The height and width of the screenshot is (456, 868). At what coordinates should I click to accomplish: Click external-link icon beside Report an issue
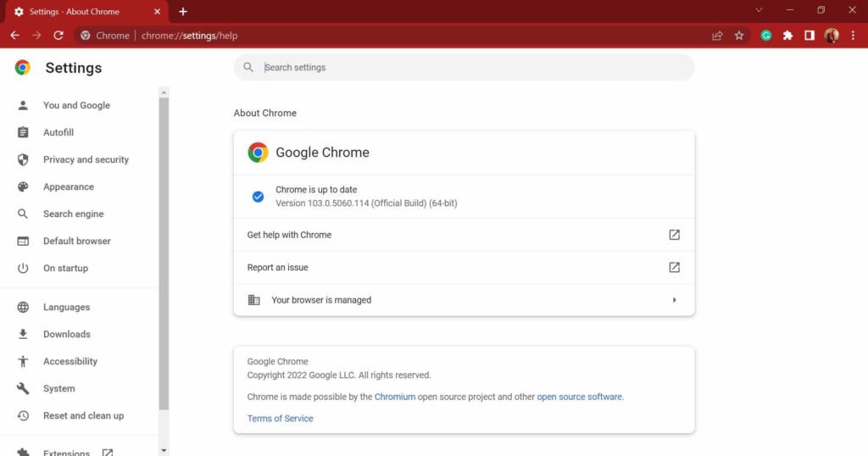tap(674, 267)
